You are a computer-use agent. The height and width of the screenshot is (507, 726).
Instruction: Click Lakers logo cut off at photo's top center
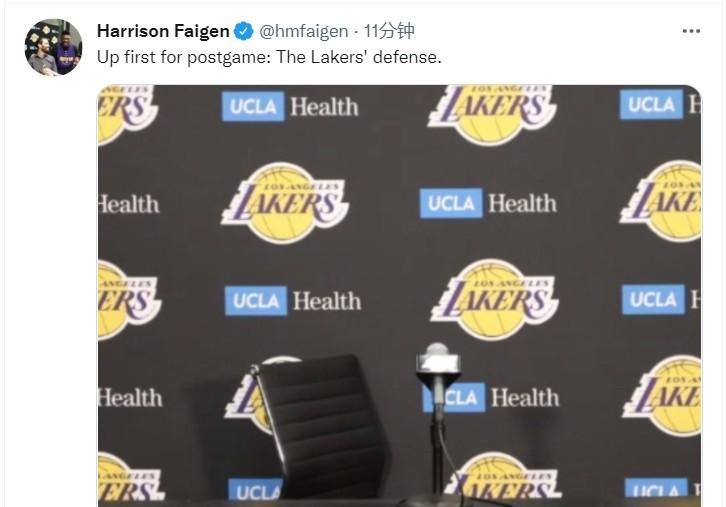(x=492, y=114)
